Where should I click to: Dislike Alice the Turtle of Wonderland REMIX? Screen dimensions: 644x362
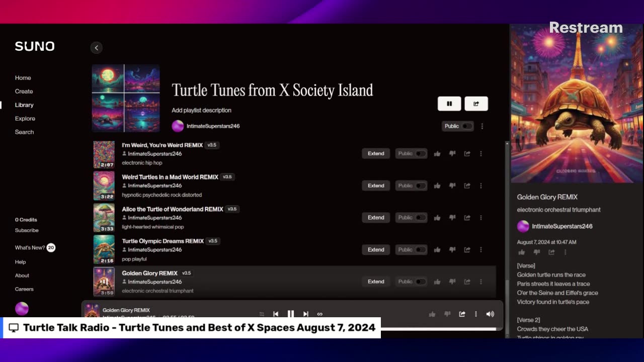coord(452,218)
